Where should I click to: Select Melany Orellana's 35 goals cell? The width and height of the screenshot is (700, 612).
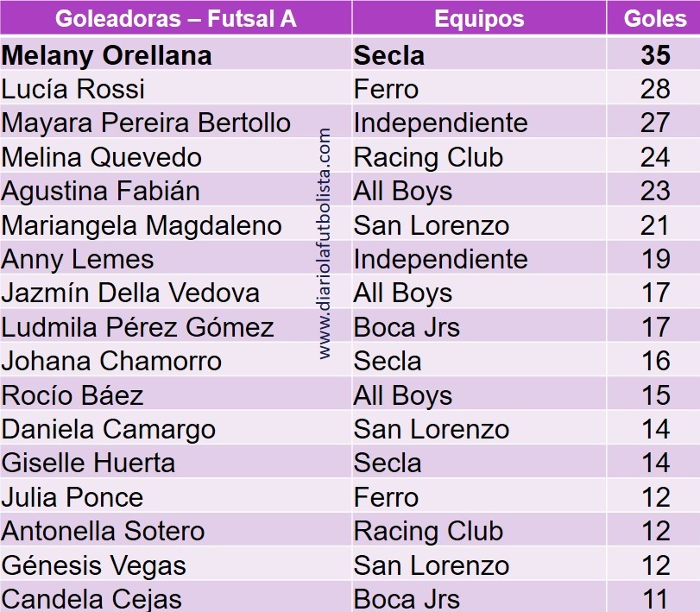[655, 55]
